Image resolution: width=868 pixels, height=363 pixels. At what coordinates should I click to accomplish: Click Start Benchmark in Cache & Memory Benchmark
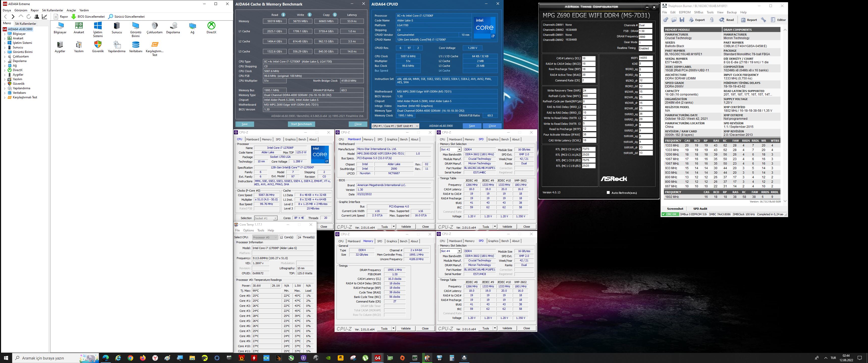coord(301,124)
